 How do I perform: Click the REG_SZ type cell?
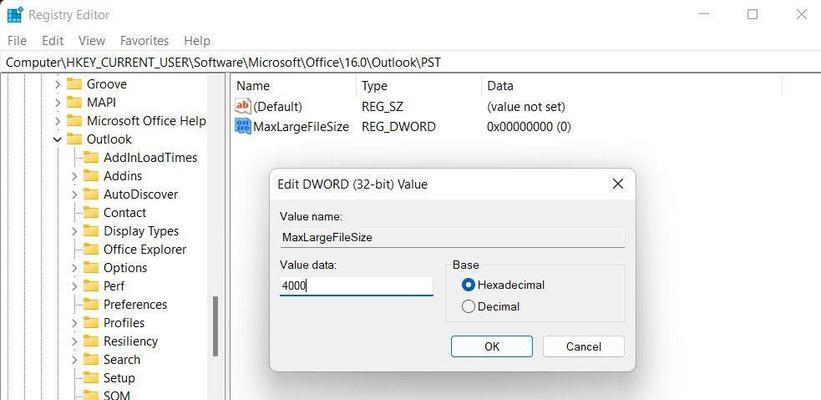(x=381, y=106)
